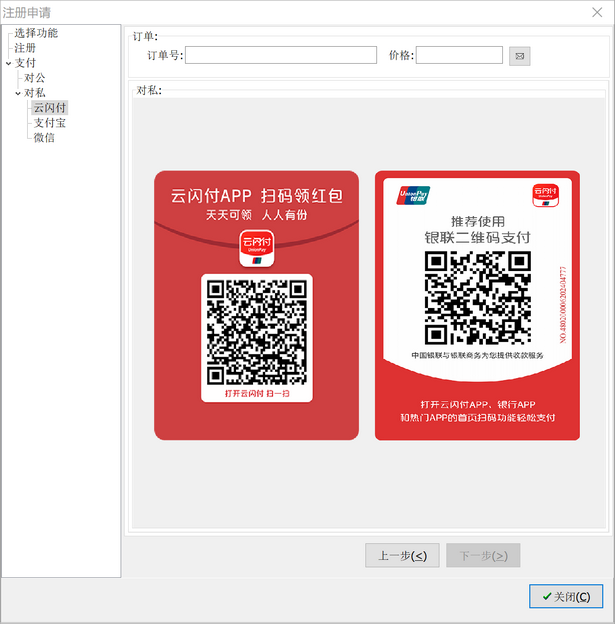Image resolution: width=615 pixels, height=624 pixels.
Task: Click the envelope send icon button
Action: (x=519, y=56)
